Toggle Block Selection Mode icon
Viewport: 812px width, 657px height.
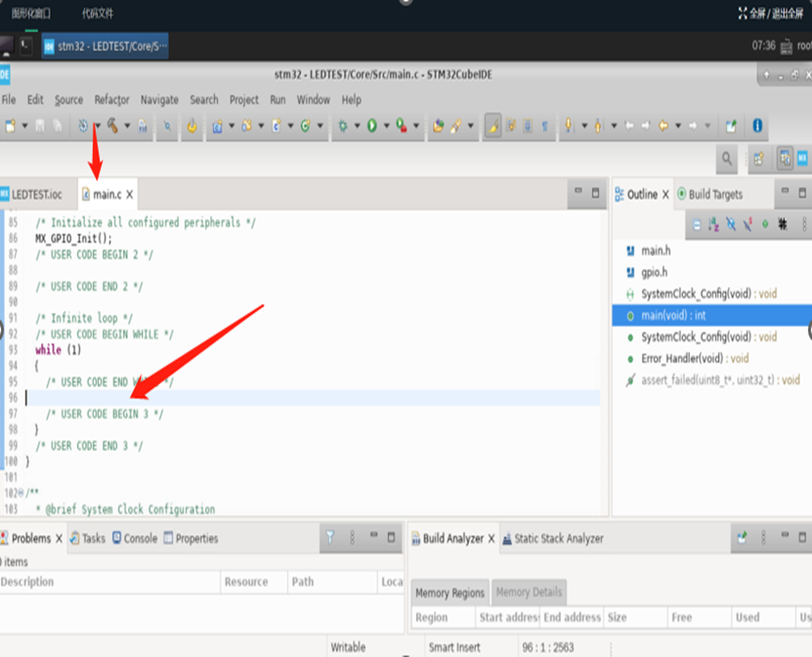(528, 125)
